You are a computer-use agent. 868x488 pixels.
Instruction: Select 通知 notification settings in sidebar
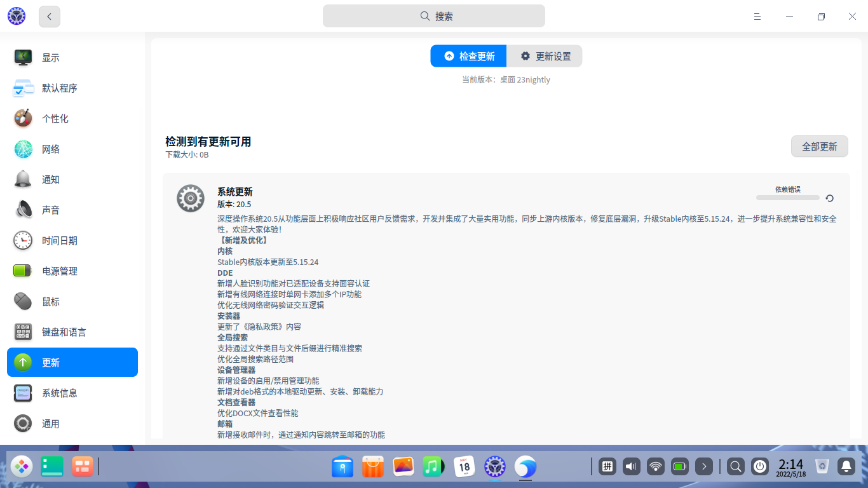pos(72,179)
